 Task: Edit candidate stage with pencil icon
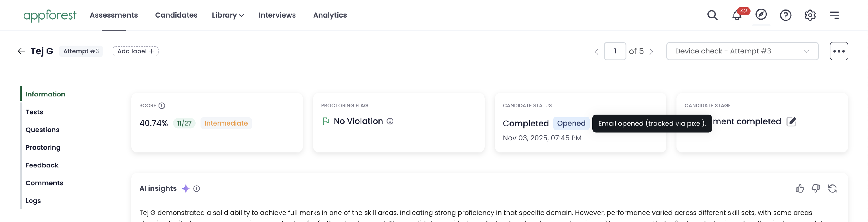(x=791, y=122)
